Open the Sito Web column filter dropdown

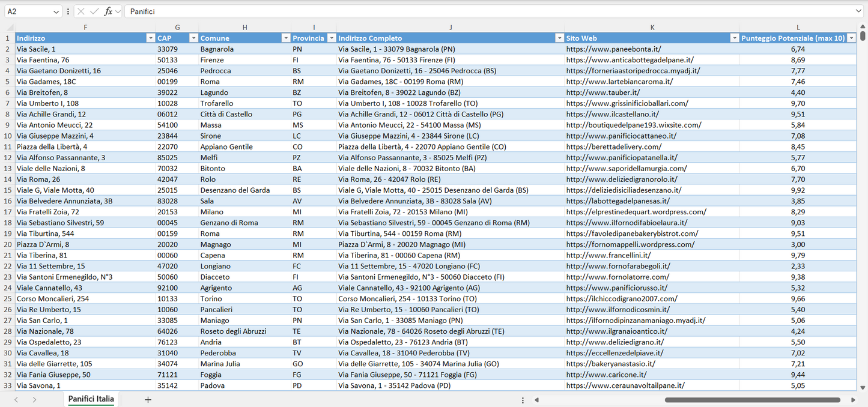point(735,38)
